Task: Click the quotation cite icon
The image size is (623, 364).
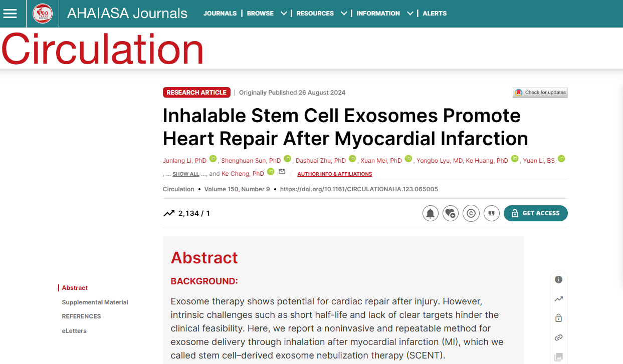Action: click(491, 213)
